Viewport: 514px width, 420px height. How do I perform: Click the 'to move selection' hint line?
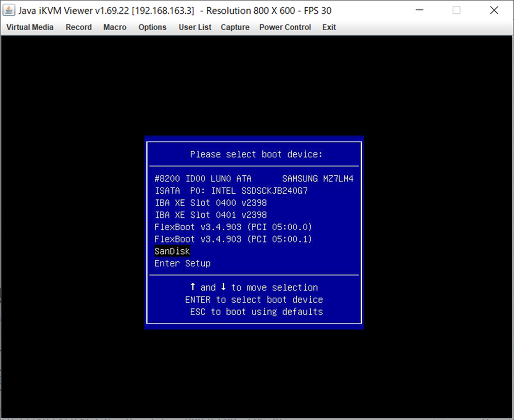254,287
